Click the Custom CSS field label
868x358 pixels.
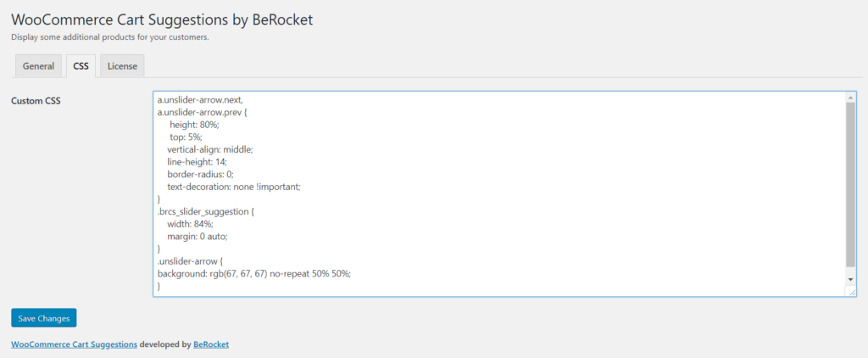(x=36, y=101)
